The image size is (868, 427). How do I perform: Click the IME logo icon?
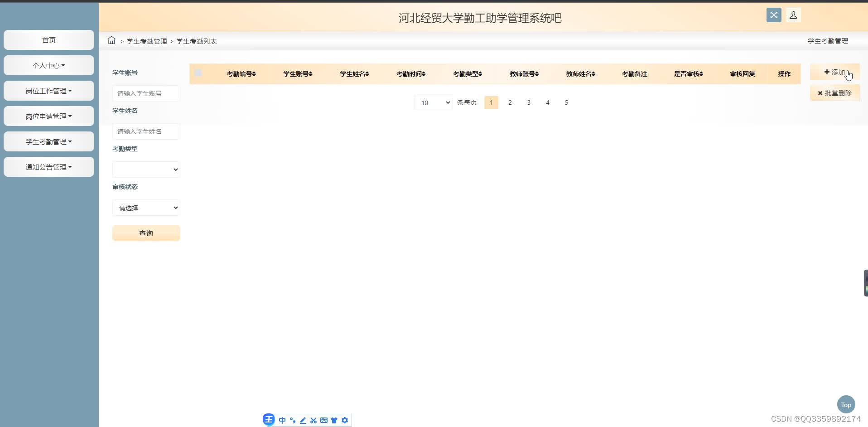pyautogui.click(x=269, y=420)
